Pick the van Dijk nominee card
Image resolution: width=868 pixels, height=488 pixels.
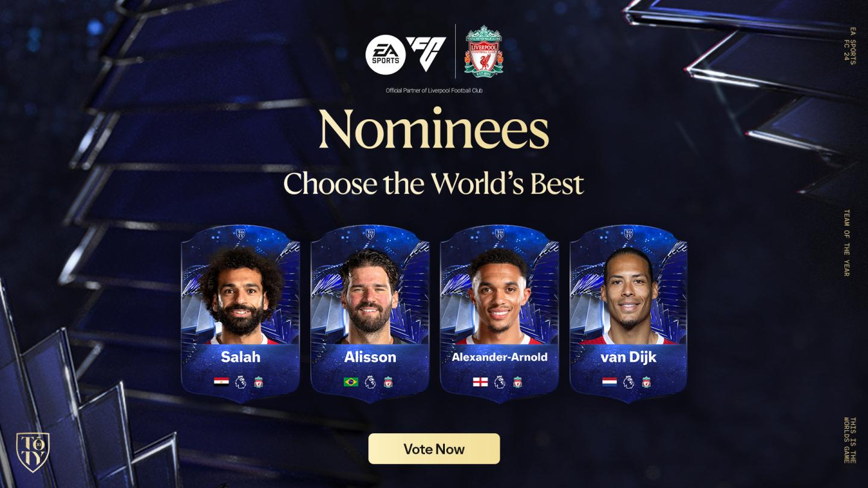click(629, 313)
